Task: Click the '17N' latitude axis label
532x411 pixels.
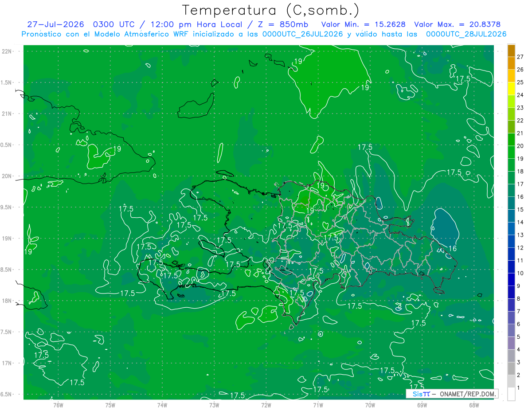Action: pyautogui.click(x=7, y=363)
